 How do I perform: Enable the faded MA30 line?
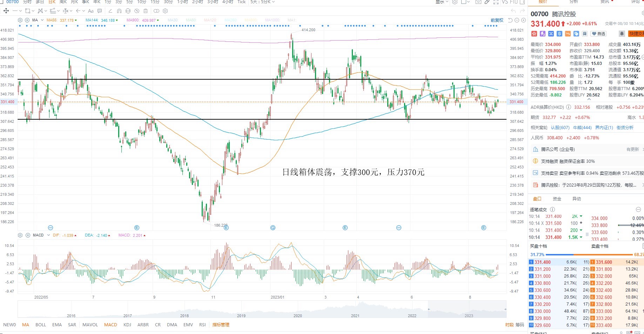click(x=173, y=20)
